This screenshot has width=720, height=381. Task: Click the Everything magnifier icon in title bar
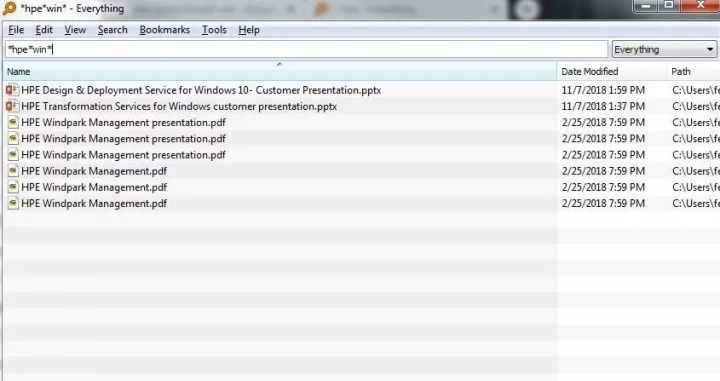tap(9, 8)
